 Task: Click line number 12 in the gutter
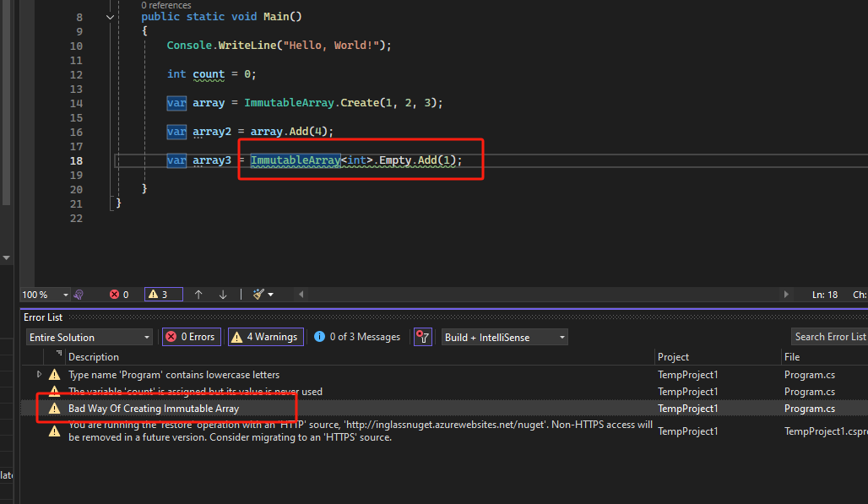[76, 74]
